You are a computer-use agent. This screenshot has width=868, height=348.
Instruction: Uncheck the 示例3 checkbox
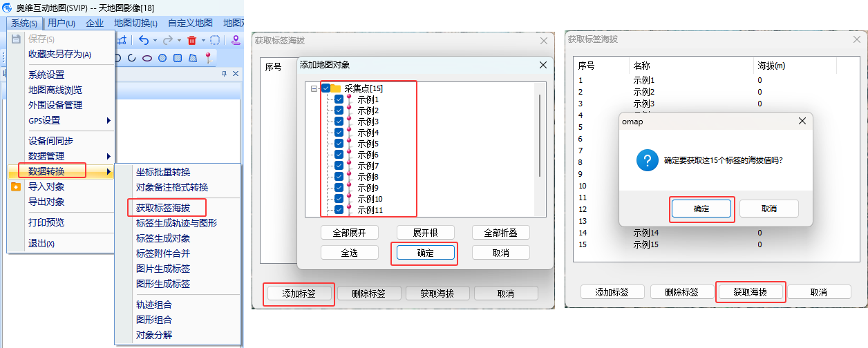[x=339, y=122]
